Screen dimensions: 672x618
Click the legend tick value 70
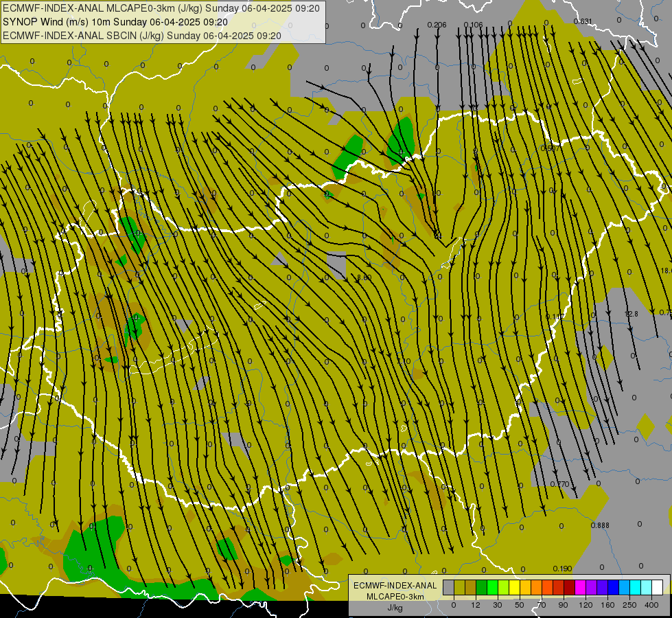pyautogui.click(x=542, y=605)
